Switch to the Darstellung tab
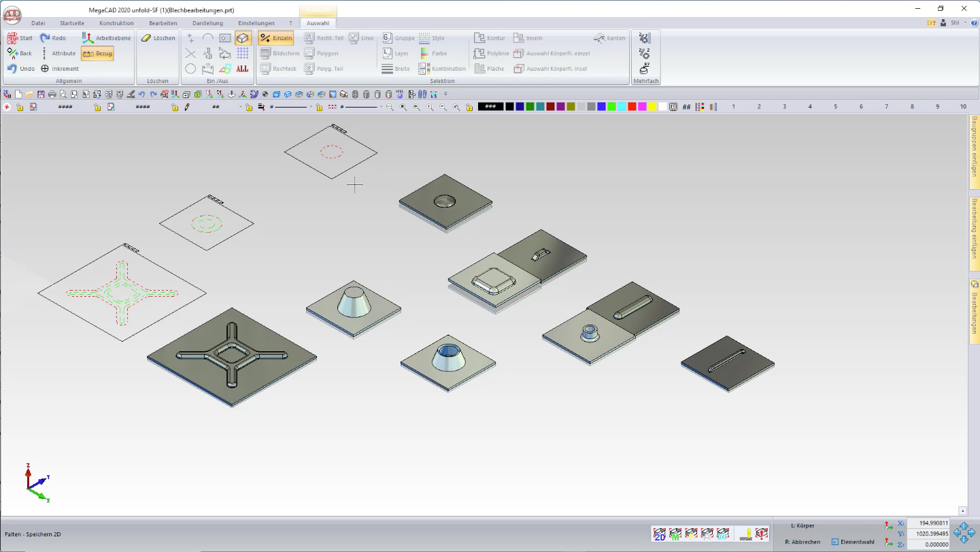 [x=207, y=23]
